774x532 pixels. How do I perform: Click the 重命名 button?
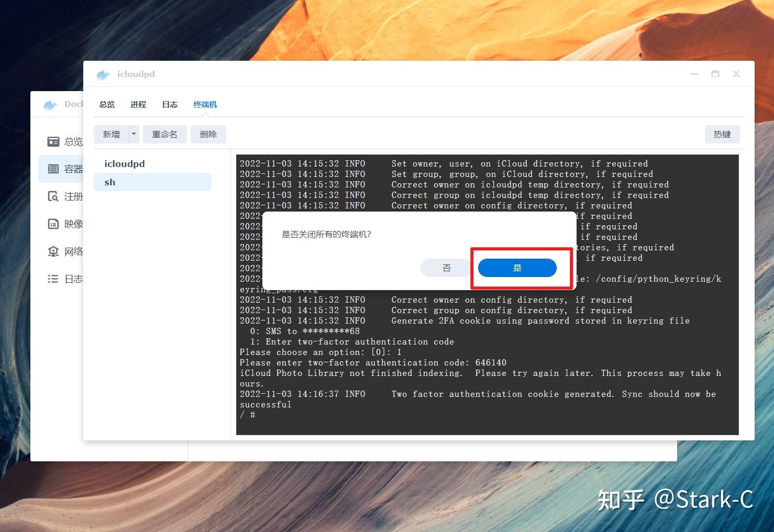164,134
